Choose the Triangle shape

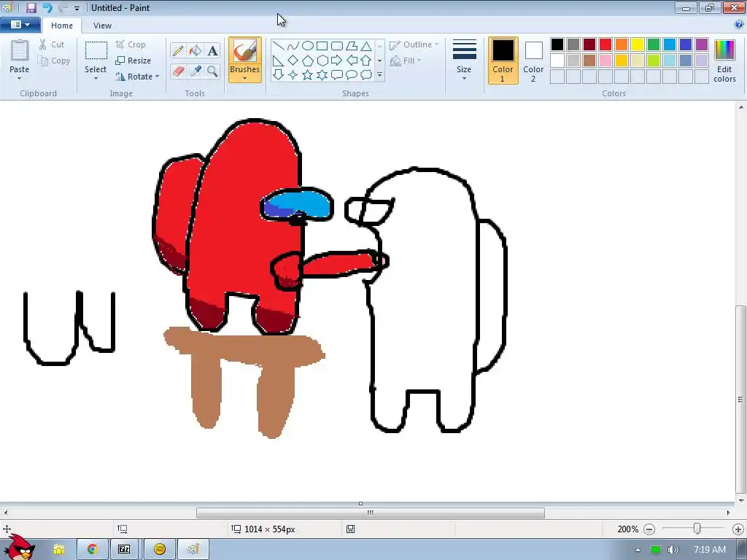point(366,46)
